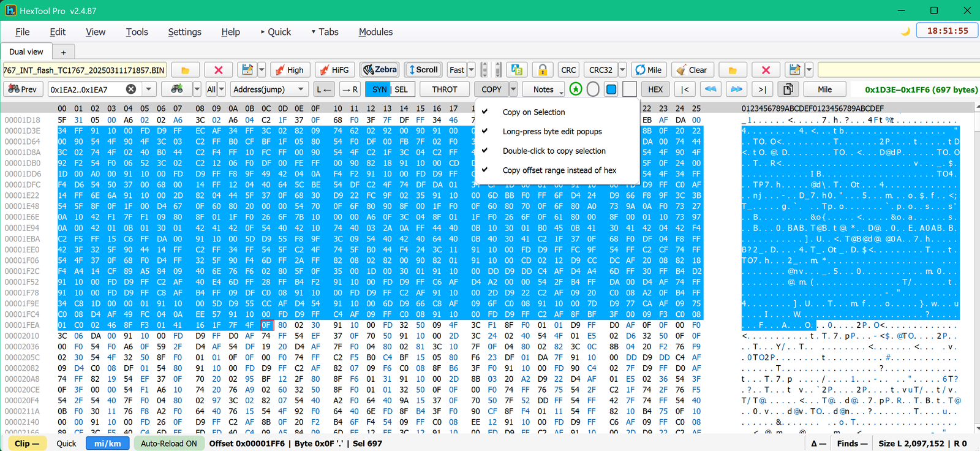Click the Clear button
980x451 pixels.
[692, 70]
